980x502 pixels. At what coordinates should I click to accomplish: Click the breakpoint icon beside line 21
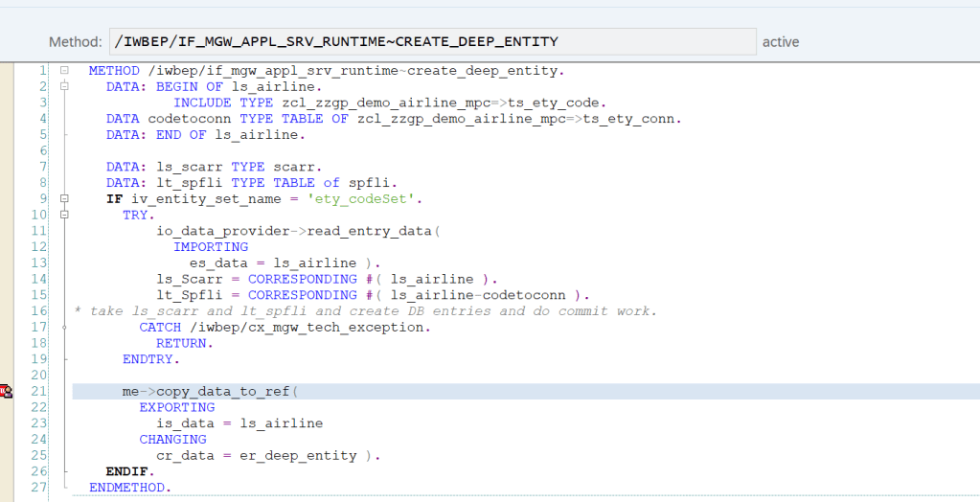6,391
